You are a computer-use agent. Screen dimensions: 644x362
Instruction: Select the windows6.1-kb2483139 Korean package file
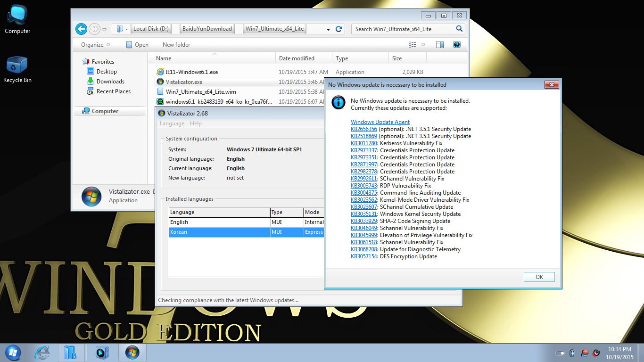(215, 102)
